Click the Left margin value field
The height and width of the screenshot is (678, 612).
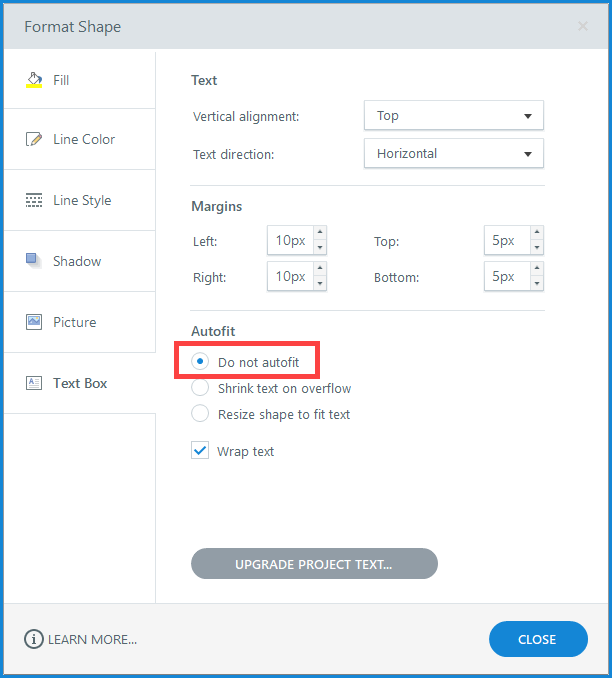coord(291,240)
